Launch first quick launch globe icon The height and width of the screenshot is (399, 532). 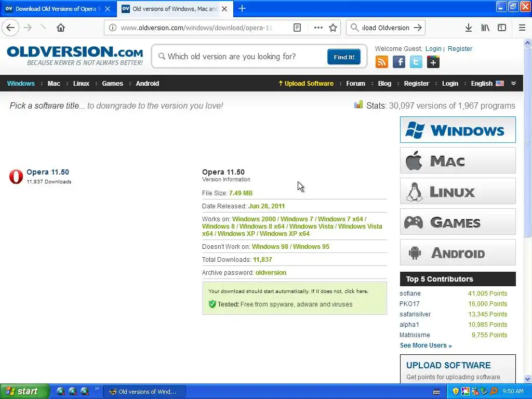[61, 392]
